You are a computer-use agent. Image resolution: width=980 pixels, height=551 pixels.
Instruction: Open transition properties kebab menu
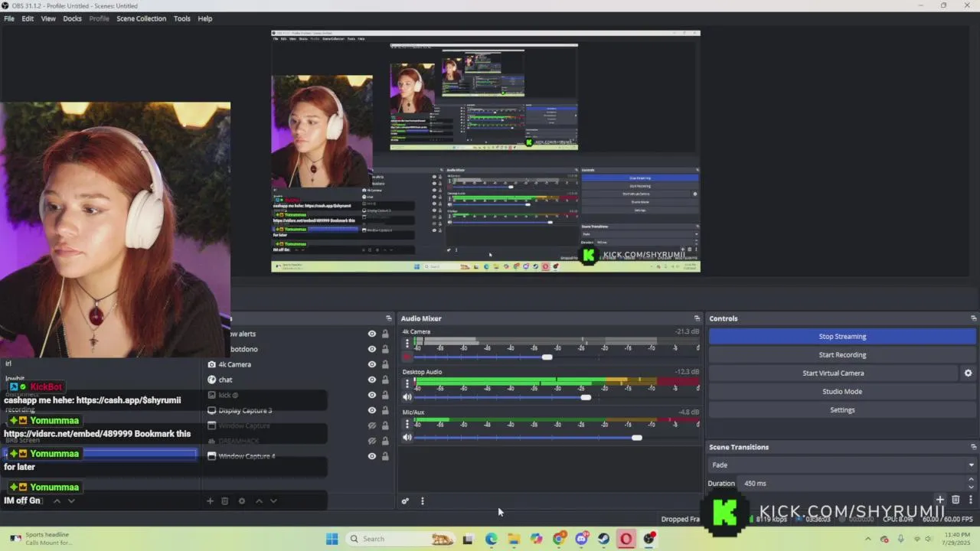click(971, 500)
